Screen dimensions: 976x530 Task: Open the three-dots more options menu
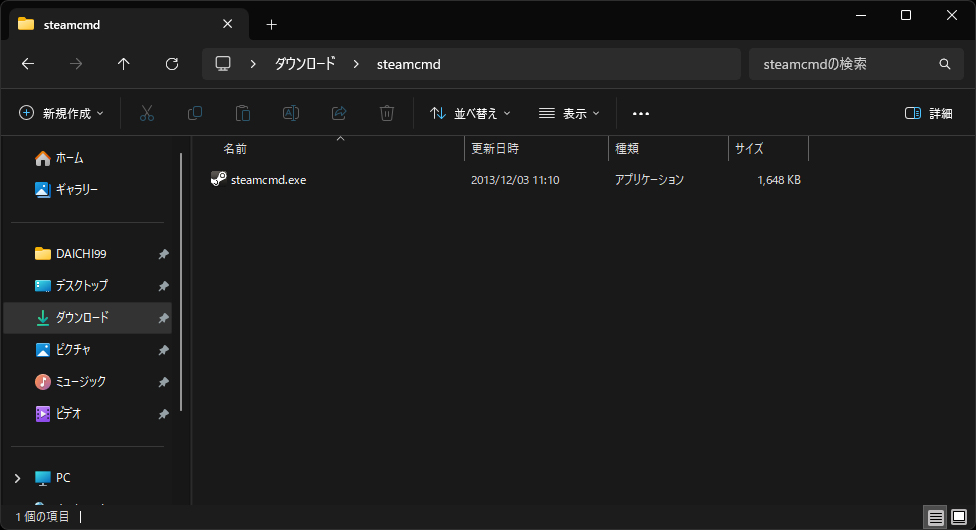(640, 113)
